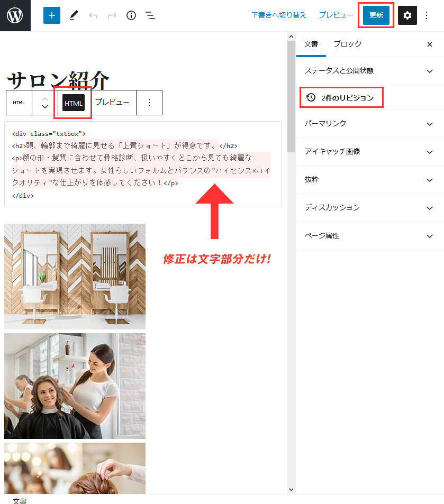Click the 更新 update button
This screenshot has width=444, height=504.
point(376,15)
